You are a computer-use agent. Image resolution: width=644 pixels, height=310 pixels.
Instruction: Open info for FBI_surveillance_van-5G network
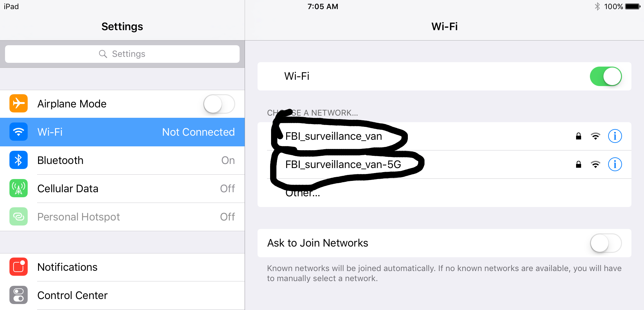coord(615,164)
